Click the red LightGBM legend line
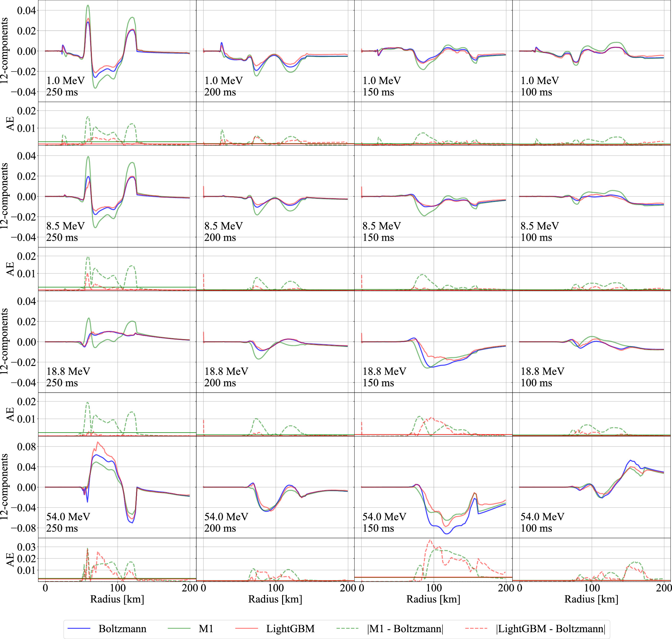This screenshot has height=639, width=672. tap(247, 628)
